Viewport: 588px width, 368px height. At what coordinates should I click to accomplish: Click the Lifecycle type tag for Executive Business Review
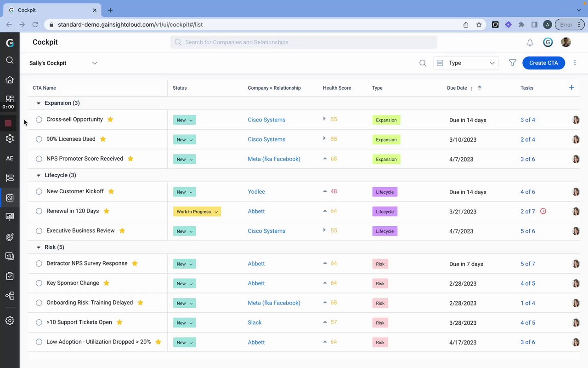click(x=385, y=231)
